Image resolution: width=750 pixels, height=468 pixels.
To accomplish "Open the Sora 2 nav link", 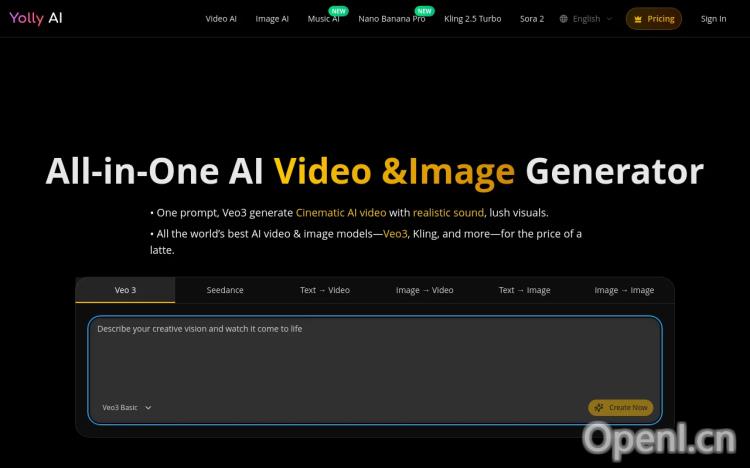I will pos(532,19).
